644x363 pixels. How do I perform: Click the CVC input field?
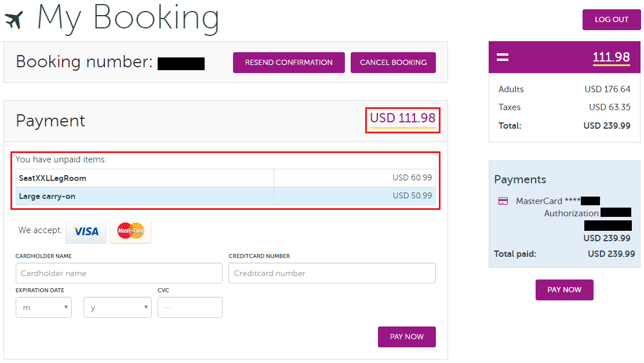[x=190, y=307]
